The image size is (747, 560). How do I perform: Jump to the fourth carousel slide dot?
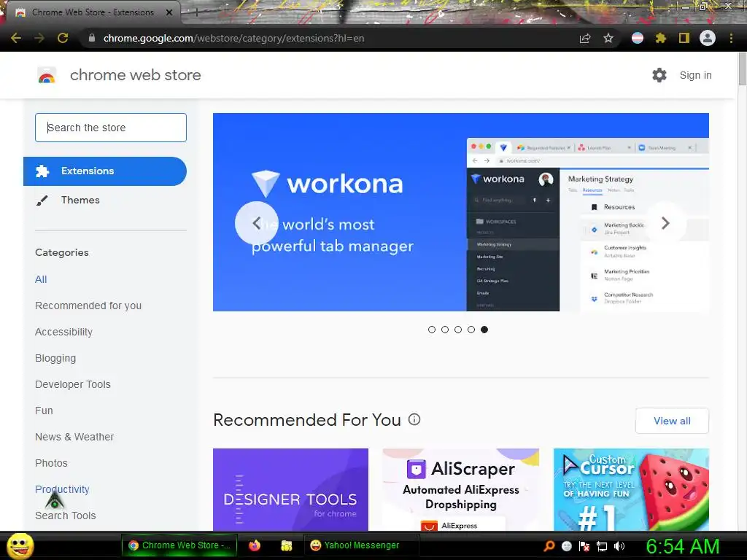[x=471, y=330]
